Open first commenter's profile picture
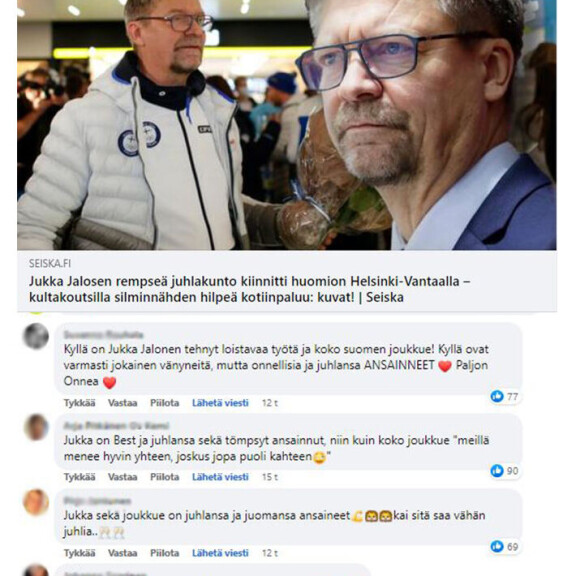576x576 pixels. [x=36, y=336]
